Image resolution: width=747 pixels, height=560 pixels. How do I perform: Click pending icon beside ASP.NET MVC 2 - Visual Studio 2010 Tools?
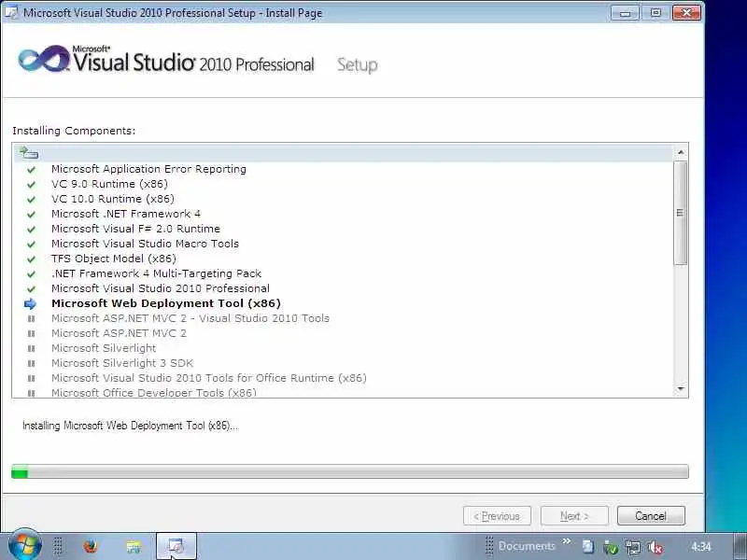point(31,318)
